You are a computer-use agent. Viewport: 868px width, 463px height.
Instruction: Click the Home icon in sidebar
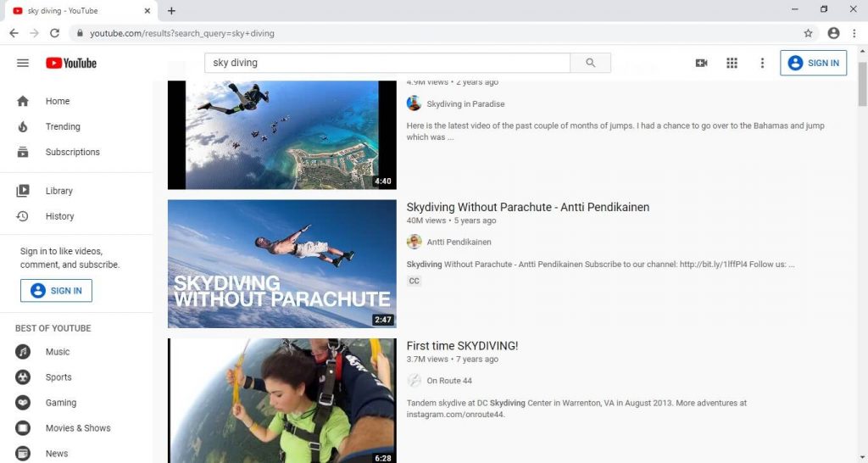pyautogui.click(x=23, y=102)
